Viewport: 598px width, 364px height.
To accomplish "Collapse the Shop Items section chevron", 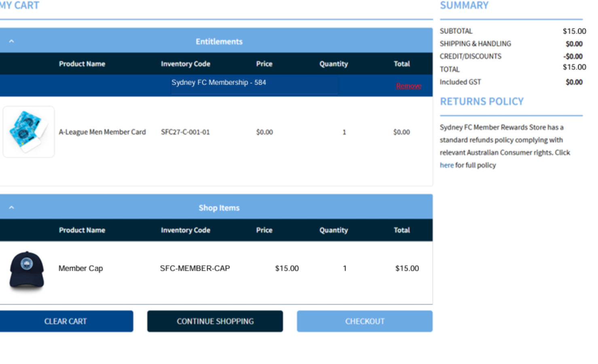I will click(x=11, y=207).
